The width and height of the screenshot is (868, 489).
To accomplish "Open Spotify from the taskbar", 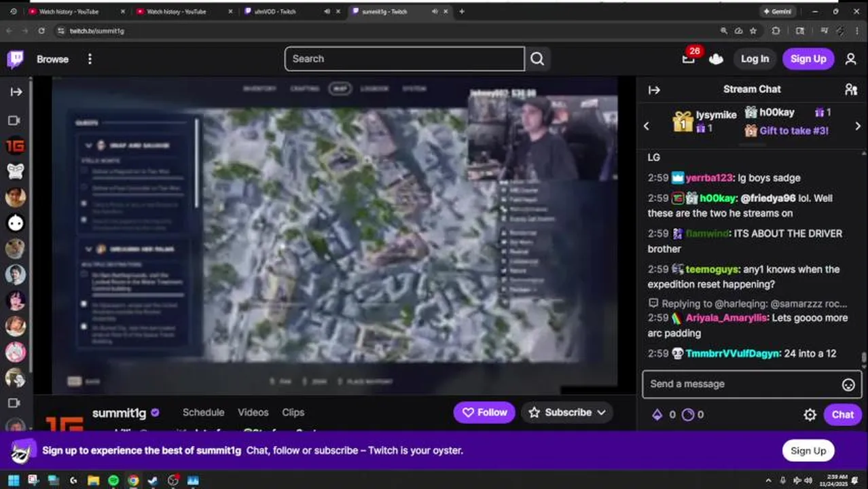I will point(113,481).
